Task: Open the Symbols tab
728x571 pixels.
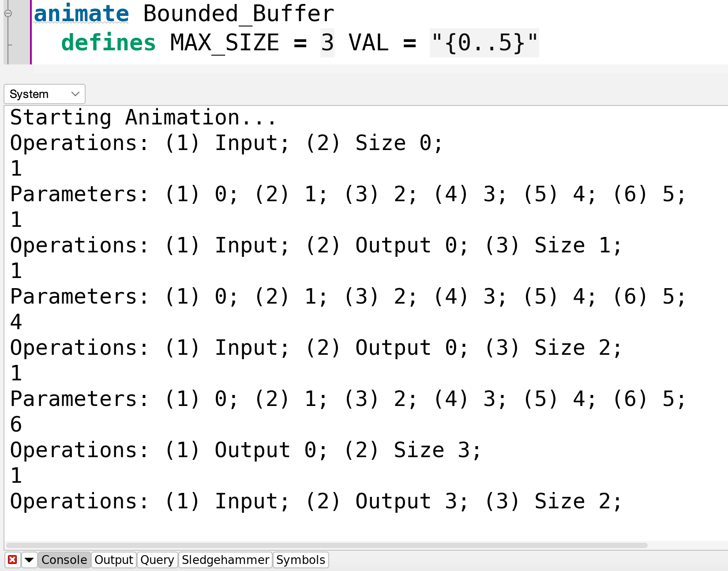Action: tap(300, 560)
